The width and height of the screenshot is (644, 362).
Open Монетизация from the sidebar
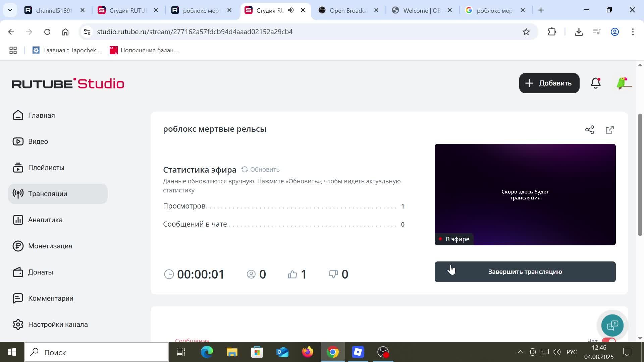50,246
